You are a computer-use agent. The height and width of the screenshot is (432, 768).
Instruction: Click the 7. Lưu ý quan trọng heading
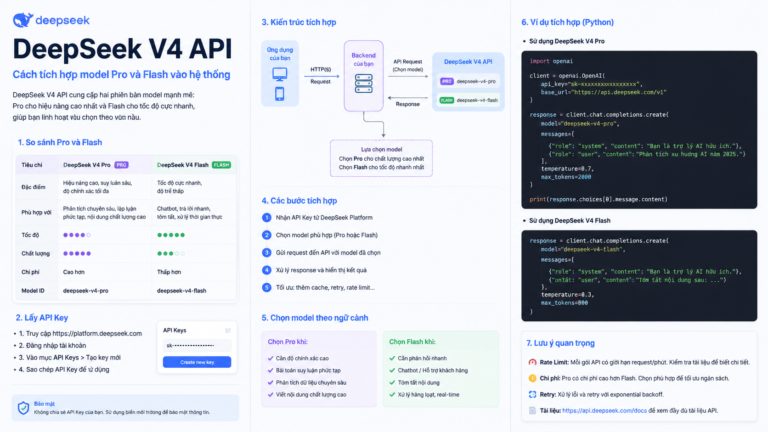(x=561, y=343)
